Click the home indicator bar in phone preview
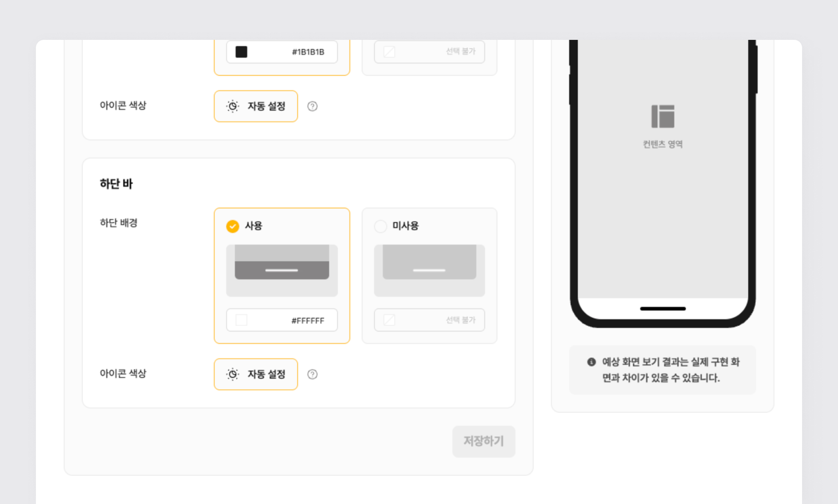The image size is (838, 504). pyautogui.click(x=663, y=309)
